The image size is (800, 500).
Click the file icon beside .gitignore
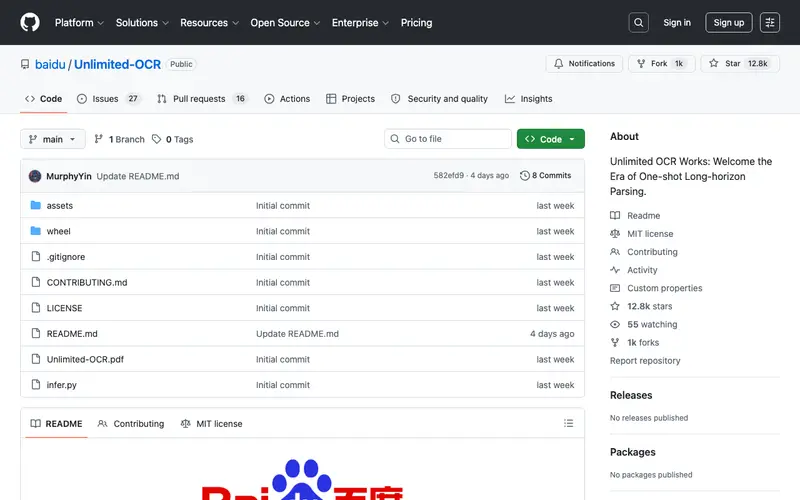point(36,256)
